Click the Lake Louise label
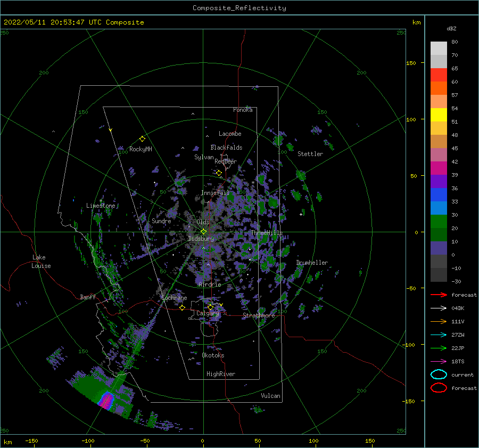The height and width of the screenshot is (448, 479). pyautogui.click(x=41, y=262)
